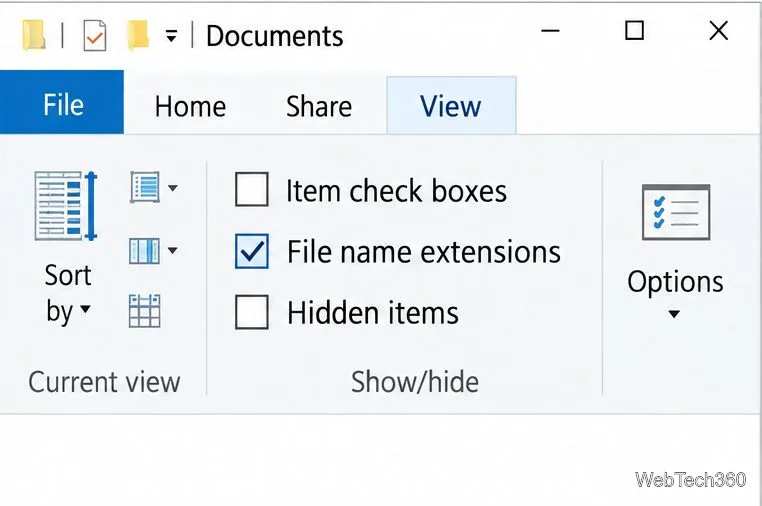The height and width of the screenshot is (506, 762).
Task: Enable the Item check boxes checkbox
Action: [x=252, y=189]
